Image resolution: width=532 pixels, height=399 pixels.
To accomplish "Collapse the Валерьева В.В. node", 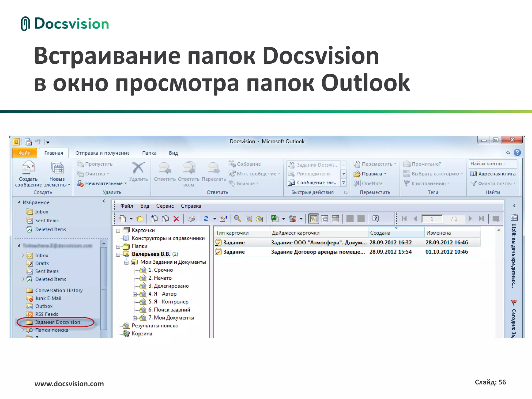I will tap(118, 255).
